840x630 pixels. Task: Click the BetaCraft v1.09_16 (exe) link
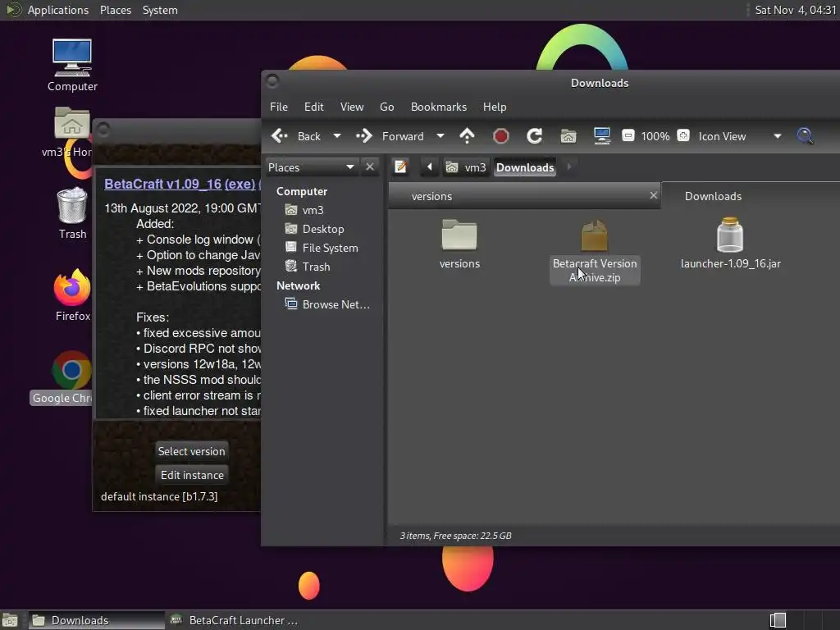[x=180, y=184]
